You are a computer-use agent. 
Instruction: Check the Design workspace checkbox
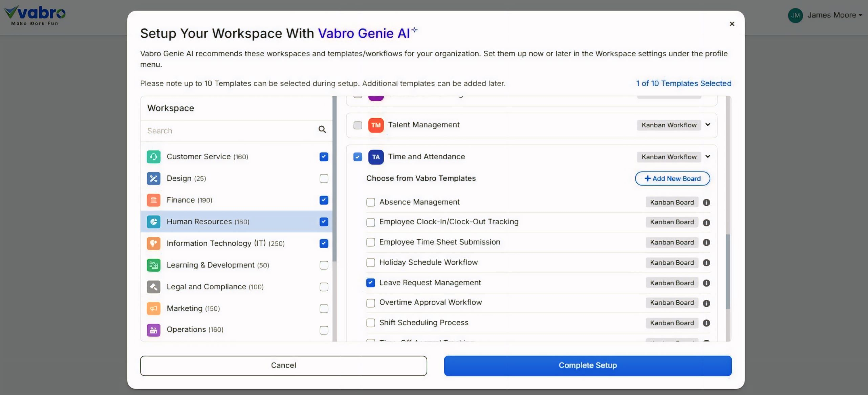(324, 179)
